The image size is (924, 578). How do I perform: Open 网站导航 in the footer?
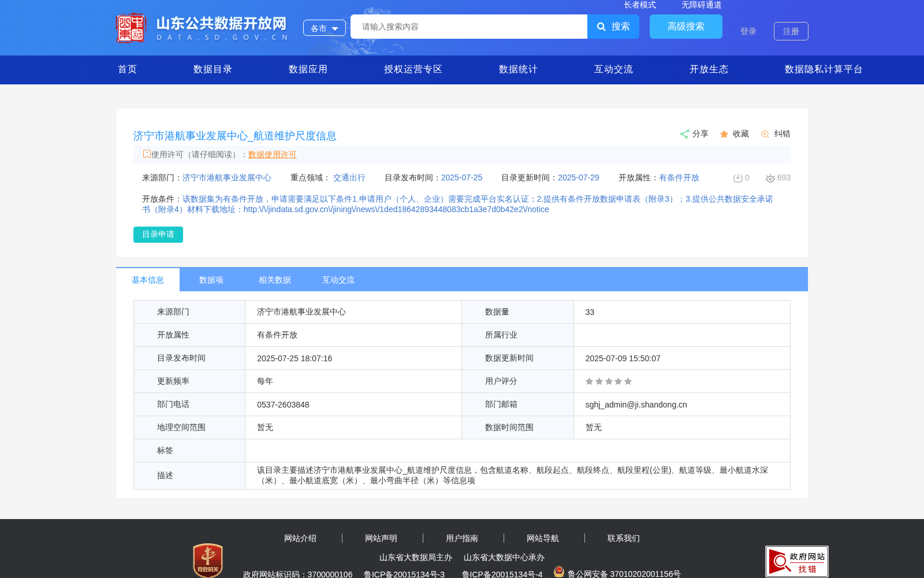coord(543,538)
